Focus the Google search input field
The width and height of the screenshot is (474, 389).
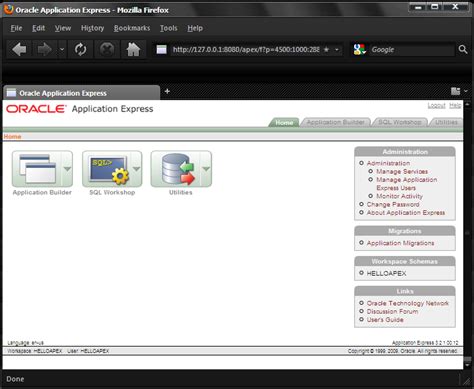(412, 50)
